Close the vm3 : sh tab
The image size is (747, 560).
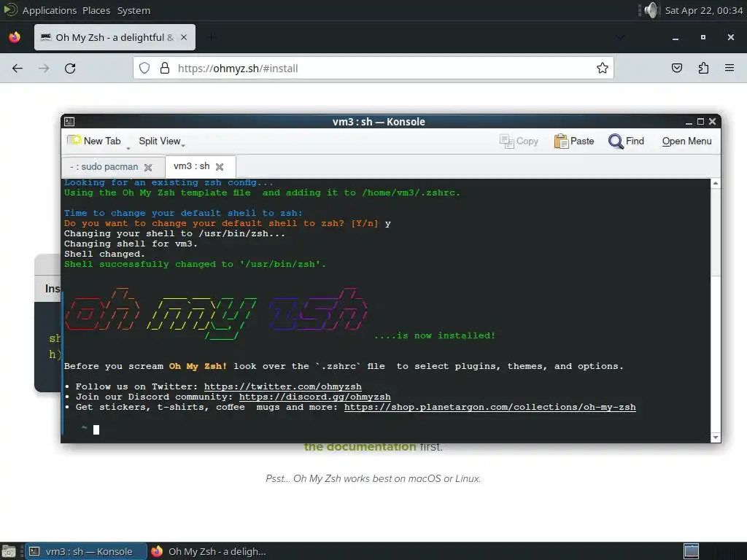[x=219, y=167]
